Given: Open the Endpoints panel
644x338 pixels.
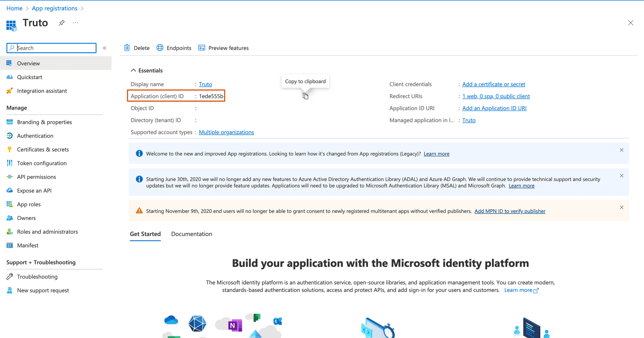Looking at the screenshot, I should coord(174,48).
